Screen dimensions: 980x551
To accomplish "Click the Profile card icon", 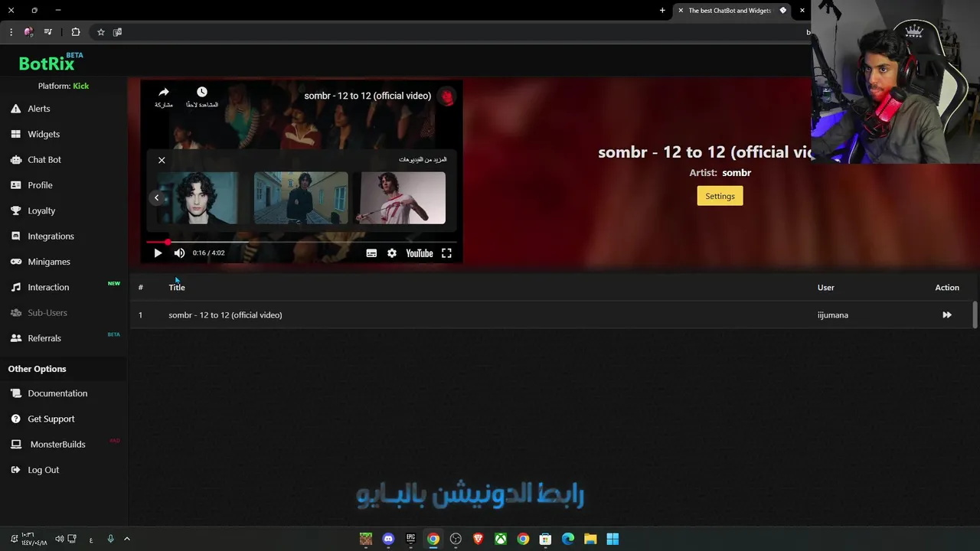I will coord(15,185).
